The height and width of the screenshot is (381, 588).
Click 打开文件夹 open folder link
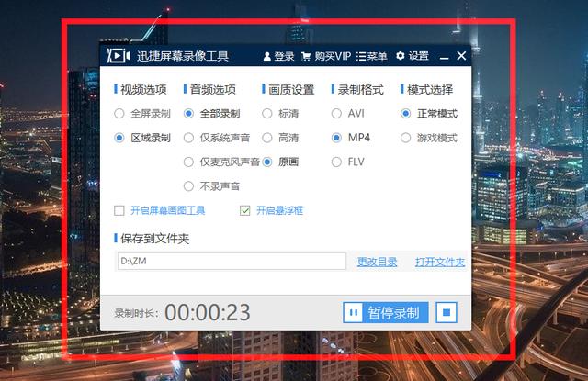pos(440,262)
